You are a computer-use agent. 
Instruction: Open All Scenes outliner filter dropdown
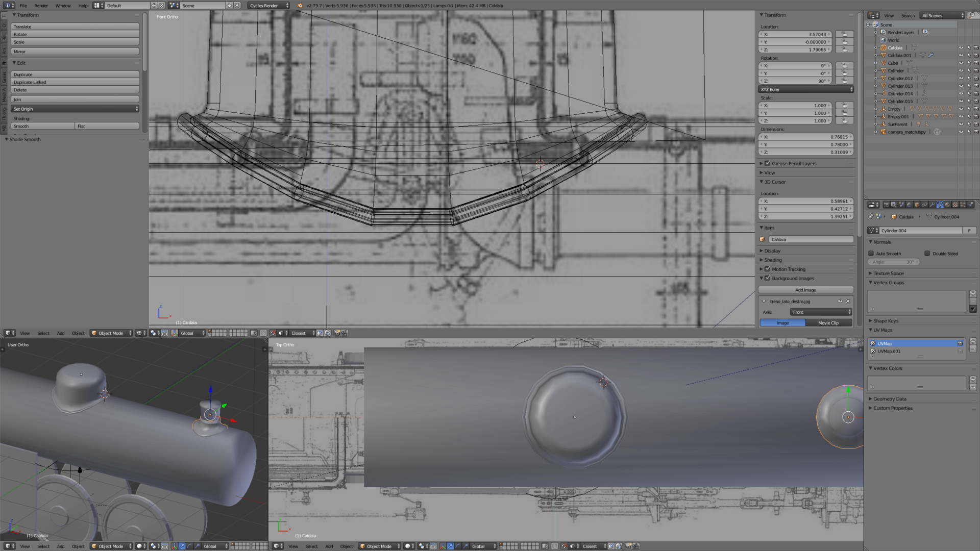pos(942,16)
